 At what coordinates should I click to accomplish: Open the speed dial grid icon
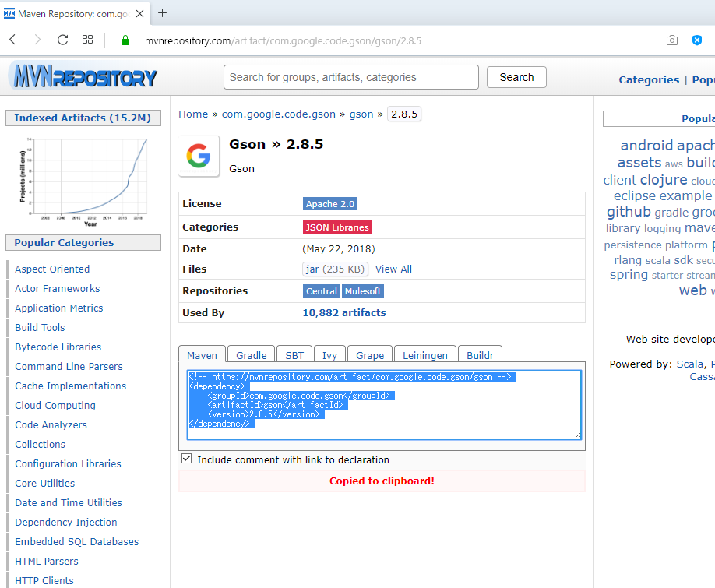coord(87,40)
